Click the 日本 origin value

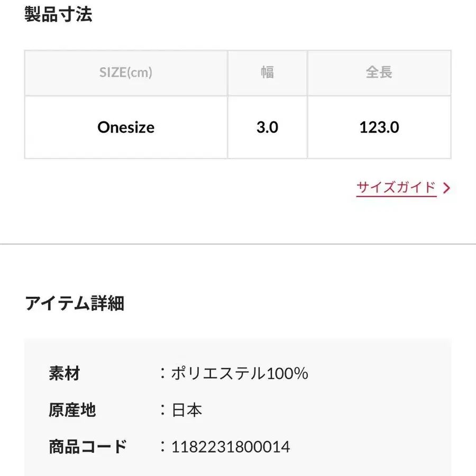pos(187,410)
